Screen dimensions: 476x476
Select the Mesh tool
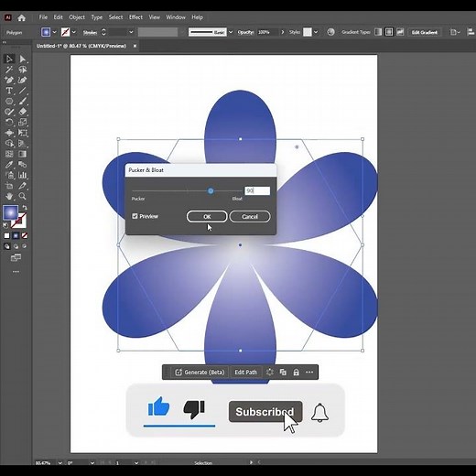pos(9,154)
